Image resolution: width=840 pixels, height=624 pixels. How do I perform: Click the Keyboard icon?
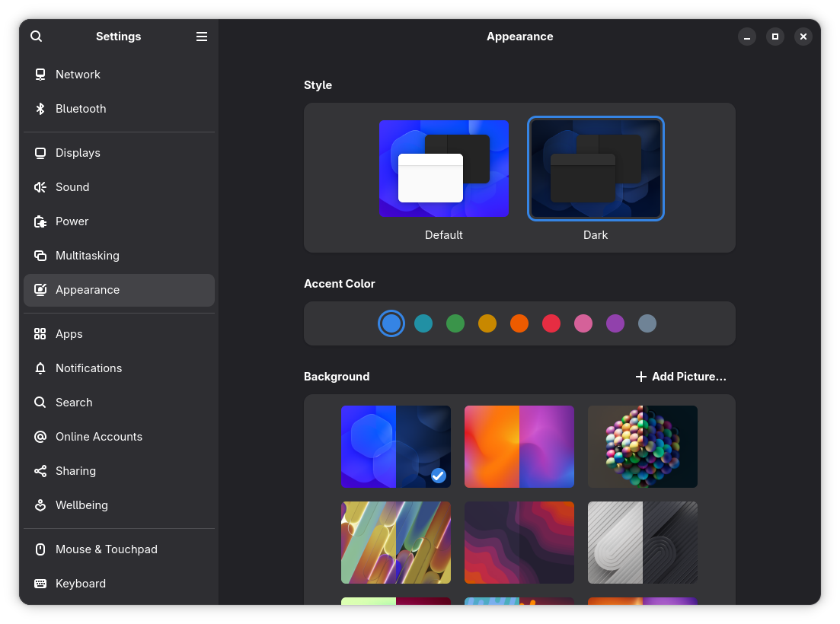pyautogui.click(x=40, y=584)
